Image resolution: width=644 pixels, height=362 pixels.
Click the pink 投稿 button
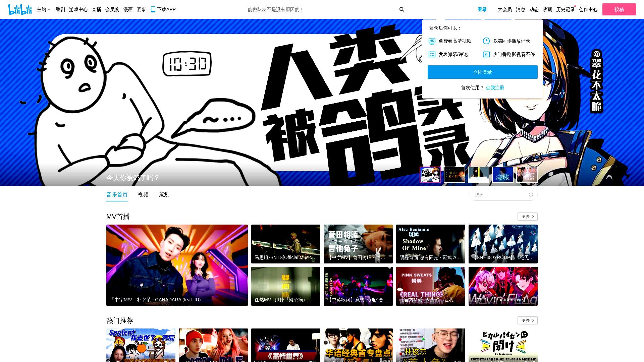pos(619,9)
